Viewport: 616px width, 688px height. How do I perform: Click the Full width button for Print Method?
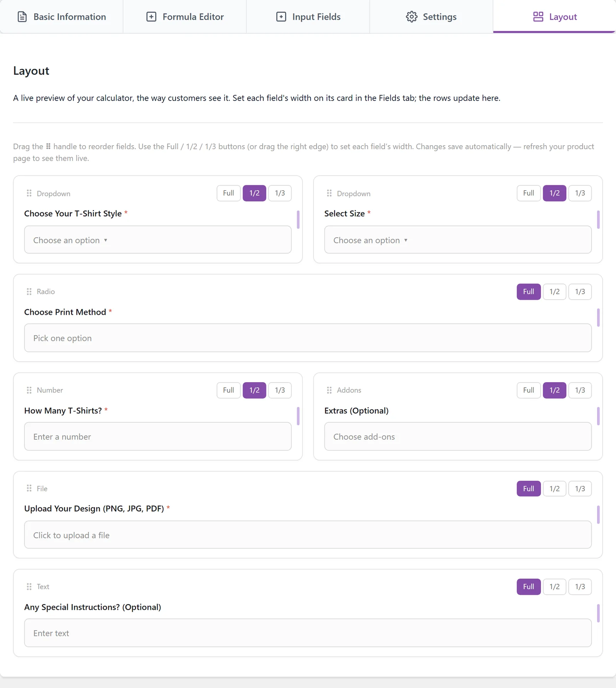[x=529, y=292]
